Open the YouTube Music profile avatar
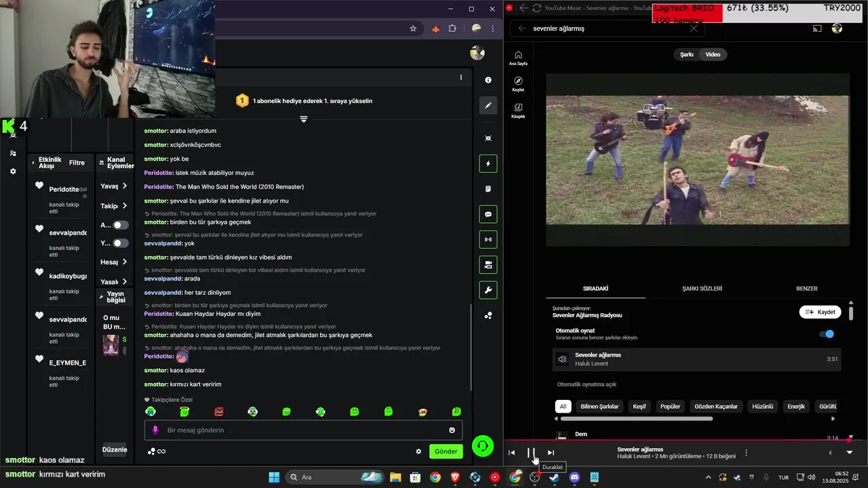Image resolution: width=868 pixels, height=488 pixels. click(837, 28)
